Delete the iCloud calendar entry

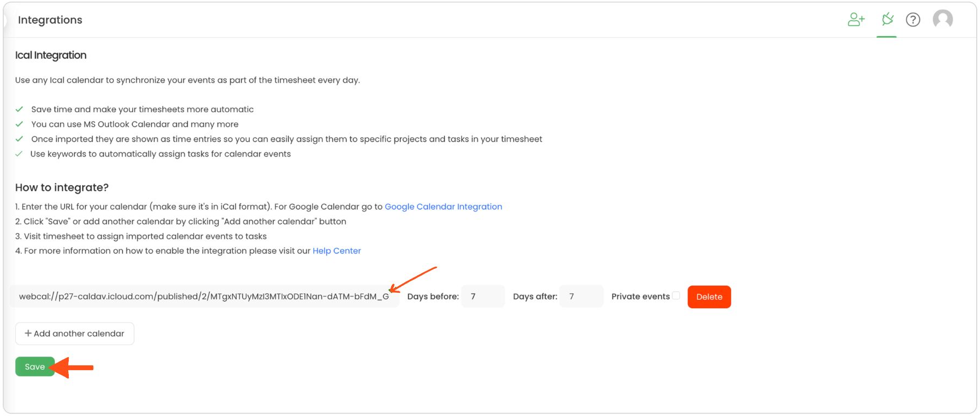pos(709,297)
